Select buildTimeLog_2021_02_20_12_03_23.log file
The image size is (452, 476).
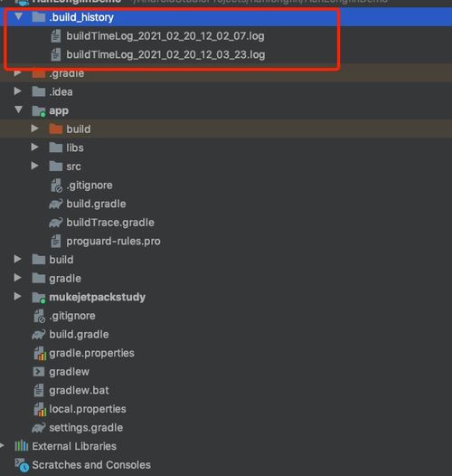[165, 54]
